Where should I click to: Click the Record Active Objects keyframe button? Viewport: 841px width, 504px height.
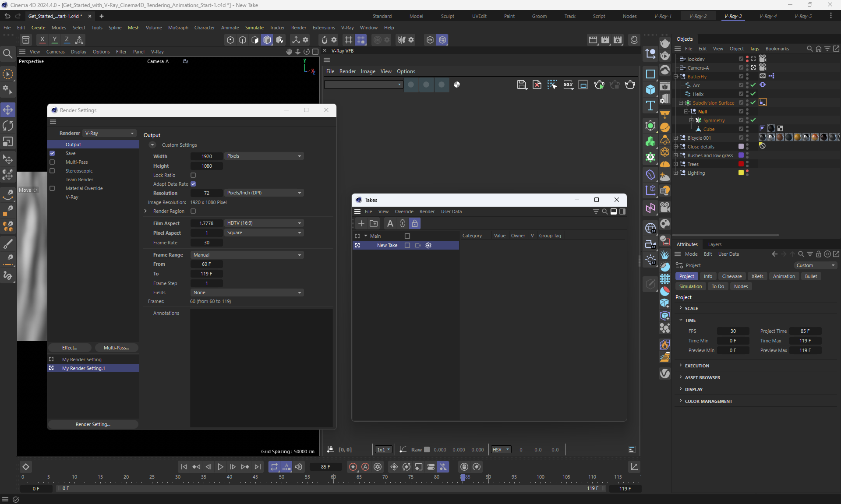tap(353, 467)
